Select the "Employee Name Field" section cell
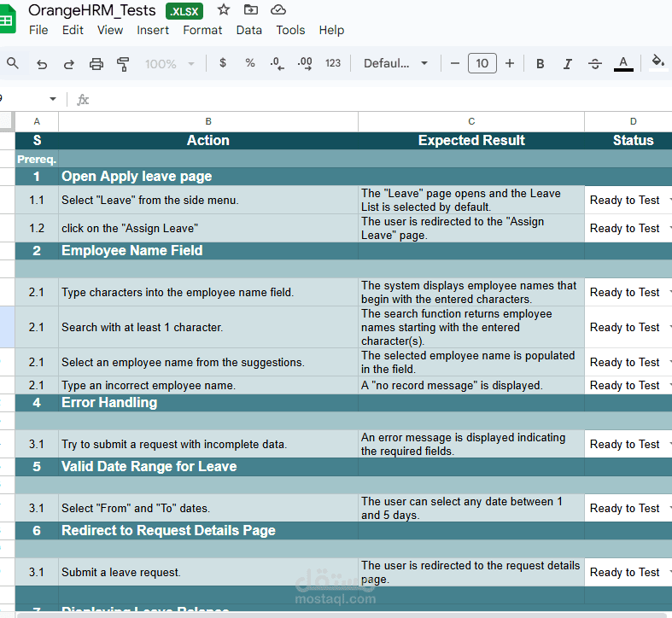 click(208, 250)
